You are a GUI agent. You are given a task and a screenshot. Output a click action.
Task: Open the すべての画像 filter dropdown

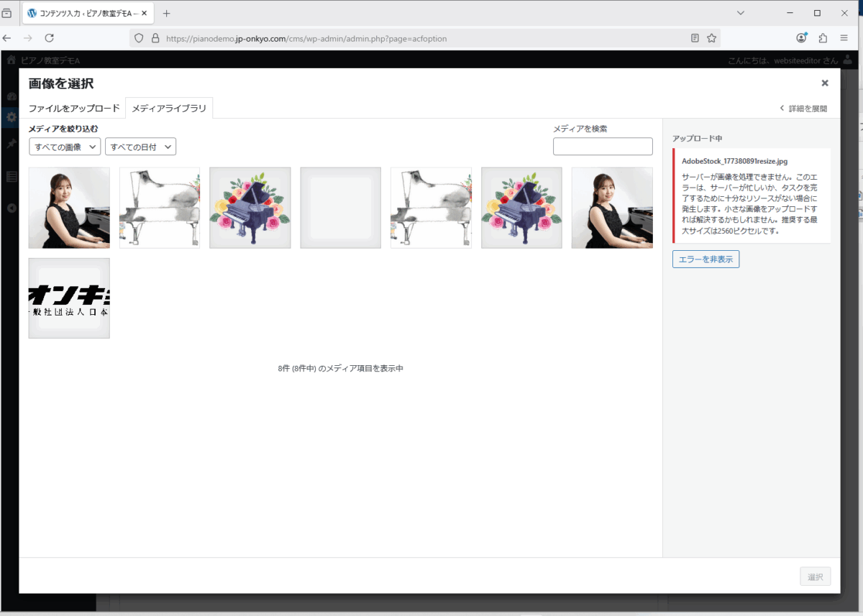coord(65,147)
